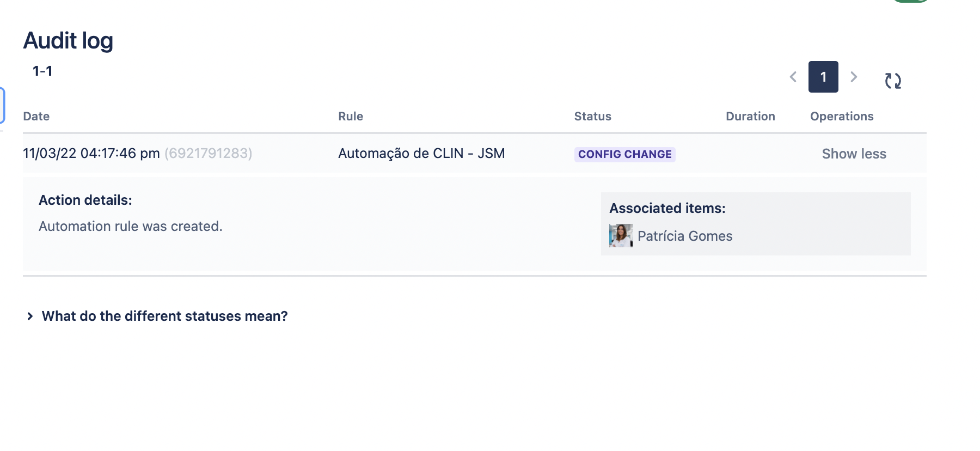Select the audit entry ID 6921791283
This screenshot has width=980, height=451.
(209, 153)
